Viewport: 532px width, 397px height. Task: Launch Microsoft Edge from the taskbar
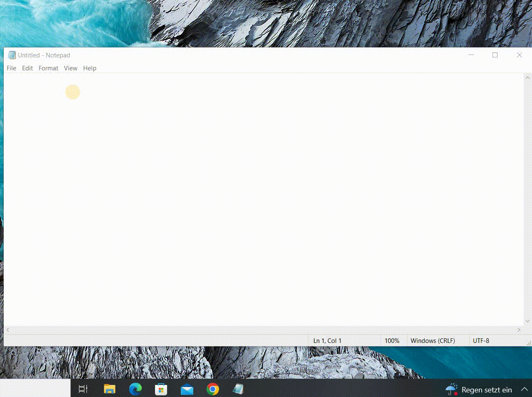click(135, 390)
